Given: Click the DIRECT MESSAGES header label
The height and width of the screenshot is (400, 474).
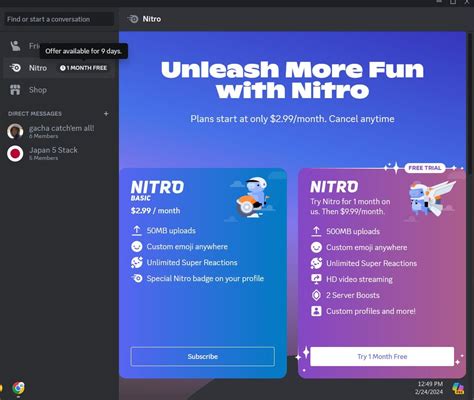Looking at the screenshot, I should 35,114.
